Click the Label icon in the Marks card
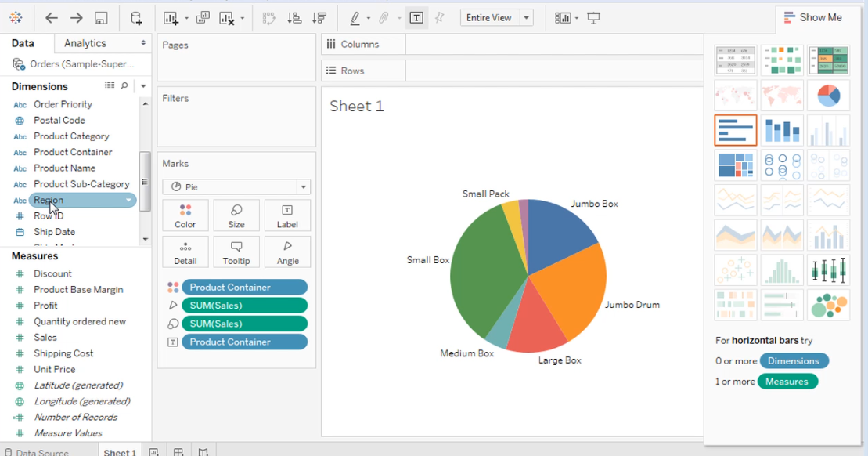 click(287, 215)
